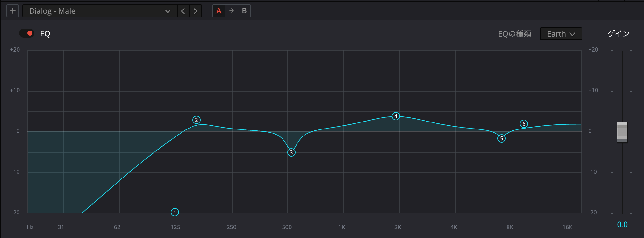This screenshot has height=238, width=644.
Task: Toggle the EQ enable switch
Action: coord(27,33)
